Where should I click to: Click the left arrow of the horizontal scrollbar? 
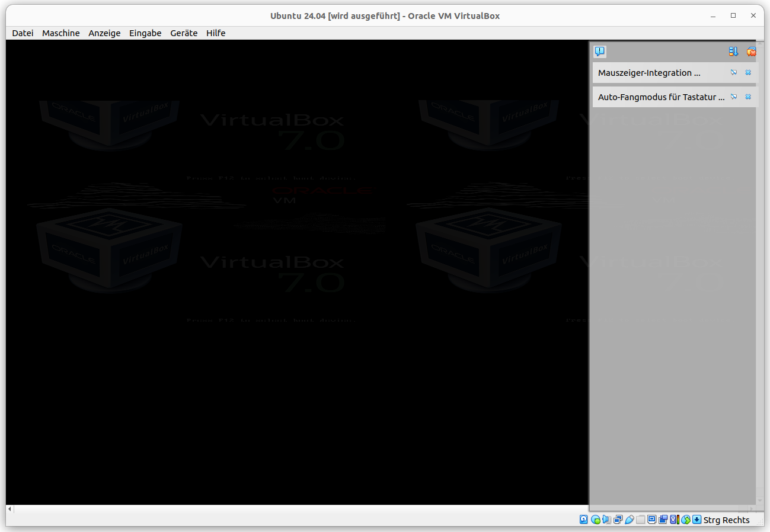point(9,508)
